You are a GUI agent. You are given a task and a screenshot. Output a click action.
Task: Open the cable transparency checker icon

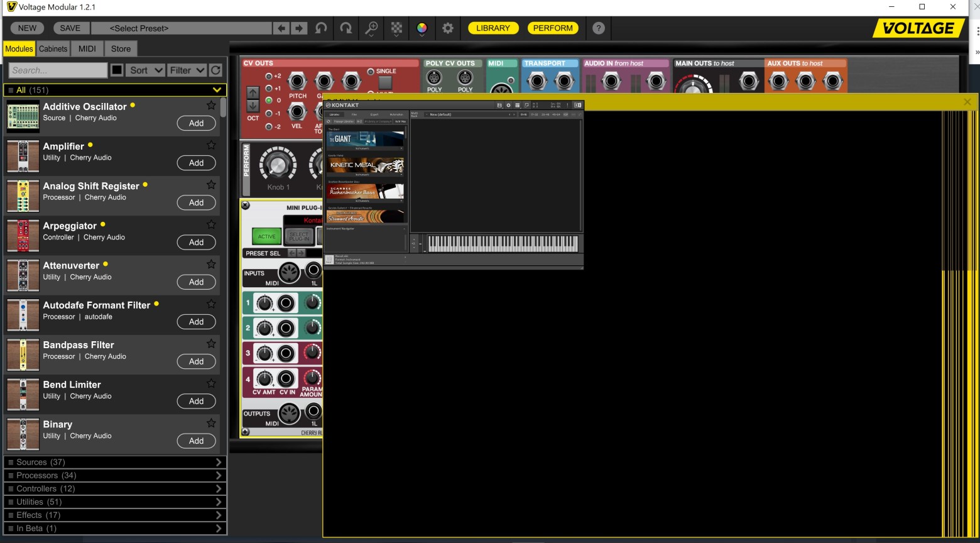(x=397, y=28)
